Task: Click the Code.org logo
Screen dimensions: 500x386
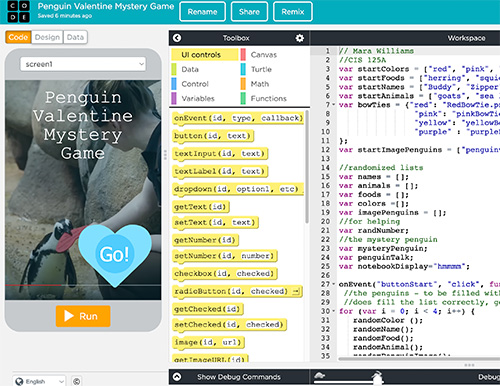Action: (x=19, y=12)
